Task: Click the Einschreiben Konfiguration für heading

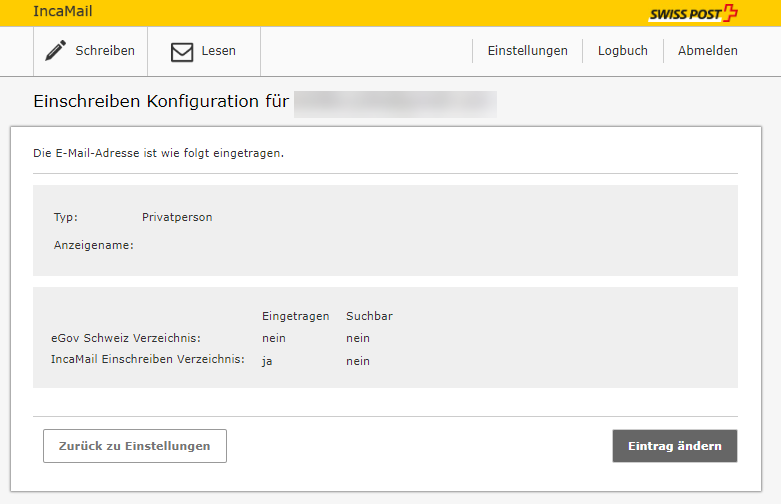Action: pos(161,103)
